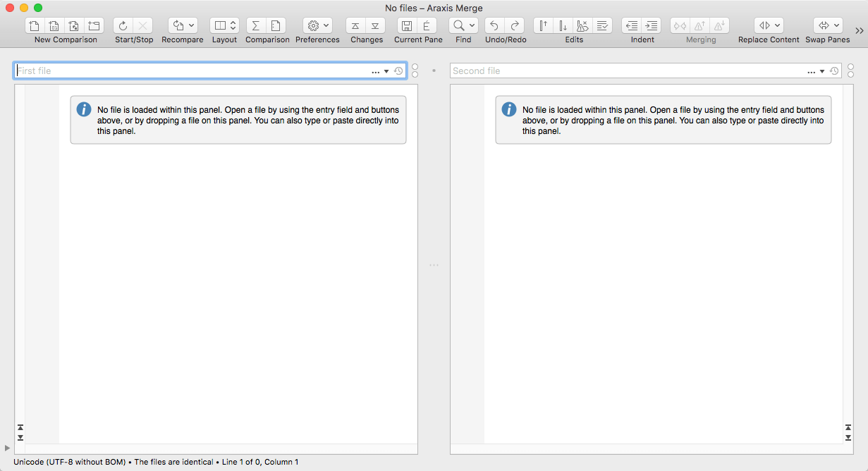Screen dimensions: 868x471
Task: Show first file history clock
Action: point(398,71)
